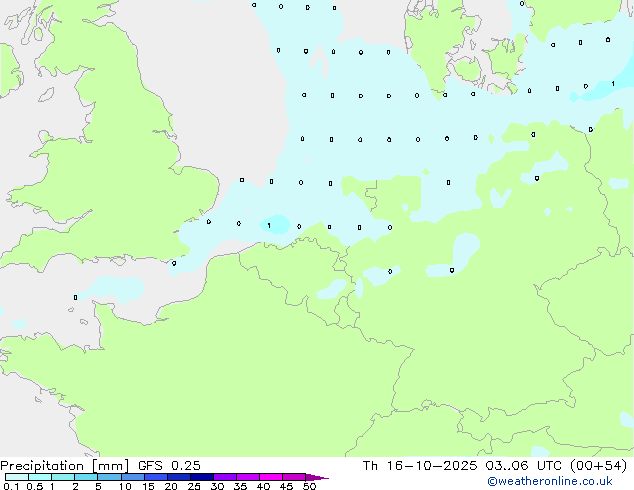Click the '1' value in the Baltic area
This screenshot has height=490, width=634.
[613, 84]
